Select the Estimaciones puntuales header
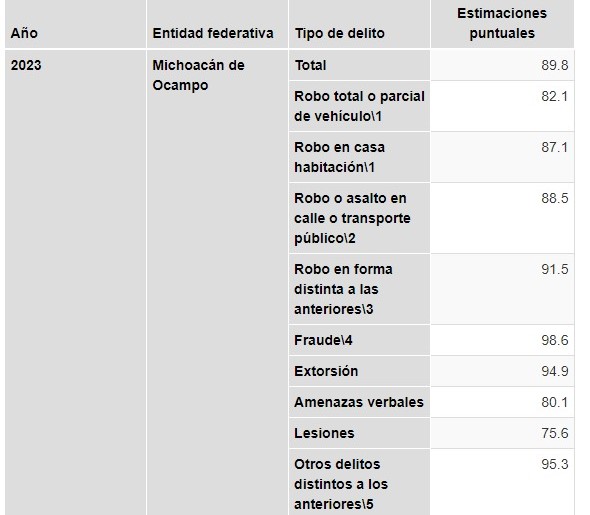The width and height of the screenshot is (590, 515). (x=502, y=24)
